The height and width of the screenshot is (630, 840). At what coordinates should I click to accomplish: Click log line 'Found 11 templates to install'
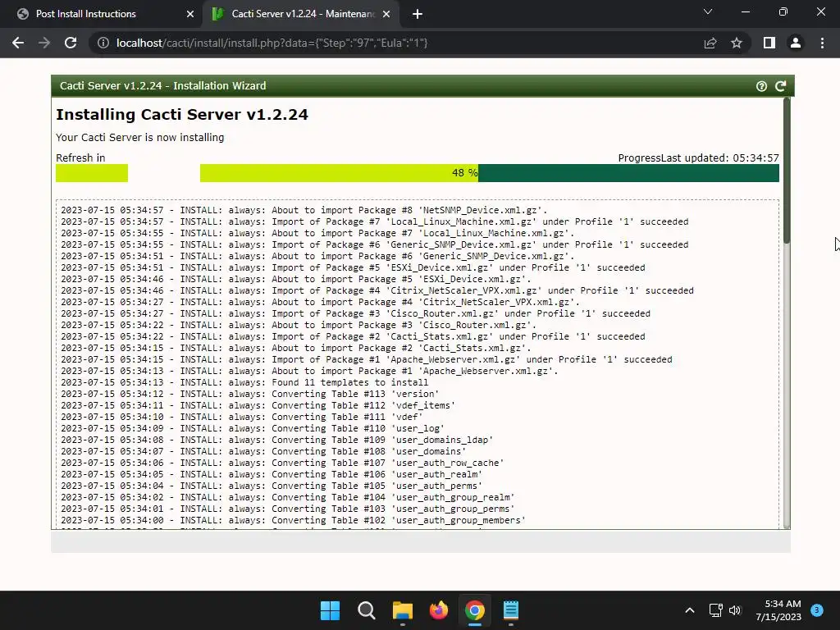244,382
